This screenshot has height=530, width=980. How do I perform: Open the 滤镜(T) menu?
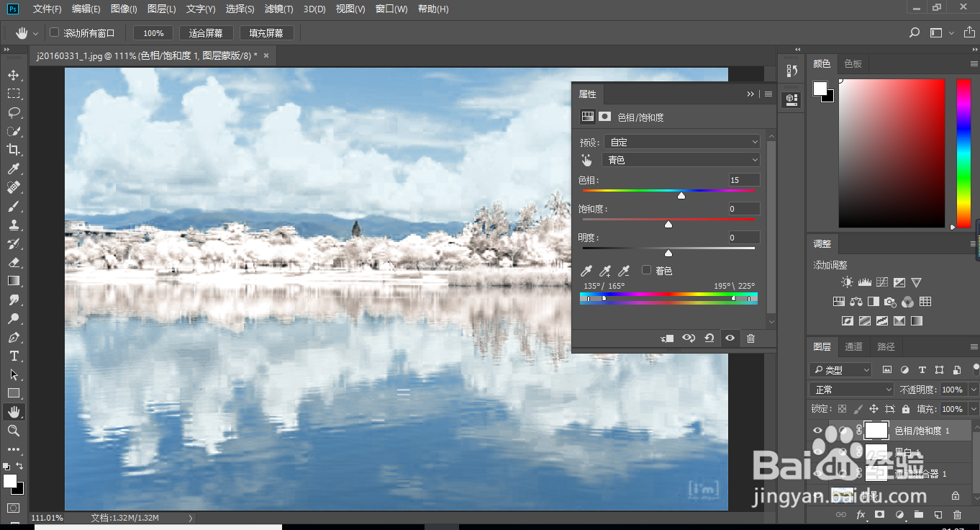pos(279,9)
